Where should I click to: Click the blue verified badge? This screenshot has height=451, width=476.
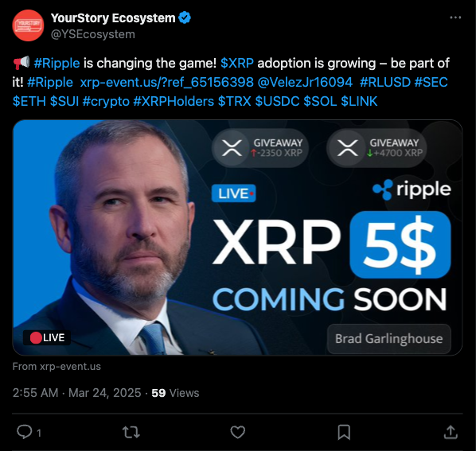(x=185, y=17)
